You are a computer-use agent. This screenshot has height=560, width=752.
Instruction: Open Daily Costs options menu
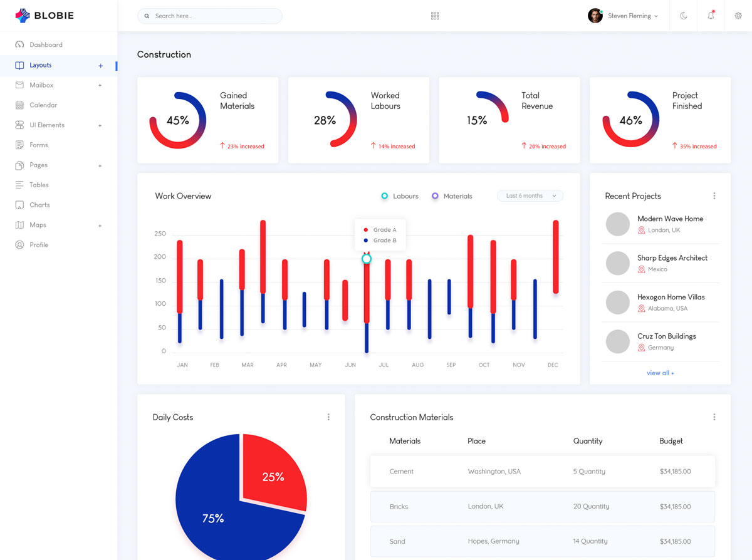(x=328, y=417)
